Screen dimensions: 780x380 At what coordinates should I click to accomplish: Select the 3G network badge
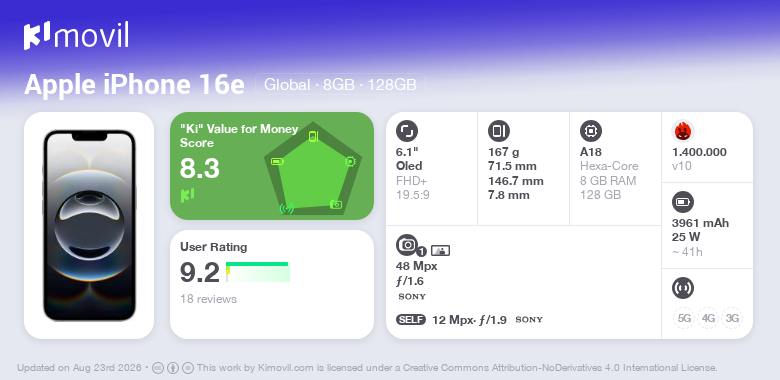(x=732, y=318)
